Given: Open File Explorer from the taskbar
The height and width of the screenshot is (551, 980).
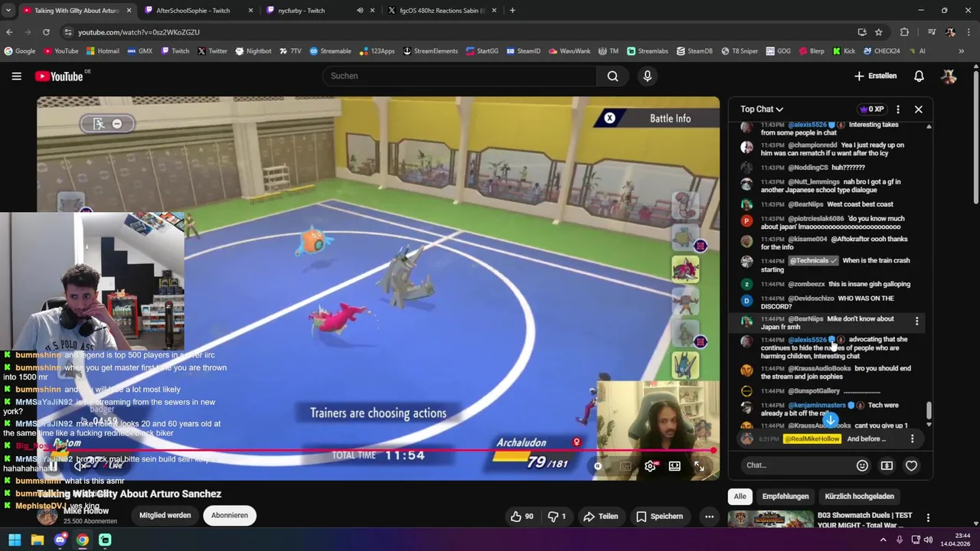Looking at the screenshot, I should (38, 540).
